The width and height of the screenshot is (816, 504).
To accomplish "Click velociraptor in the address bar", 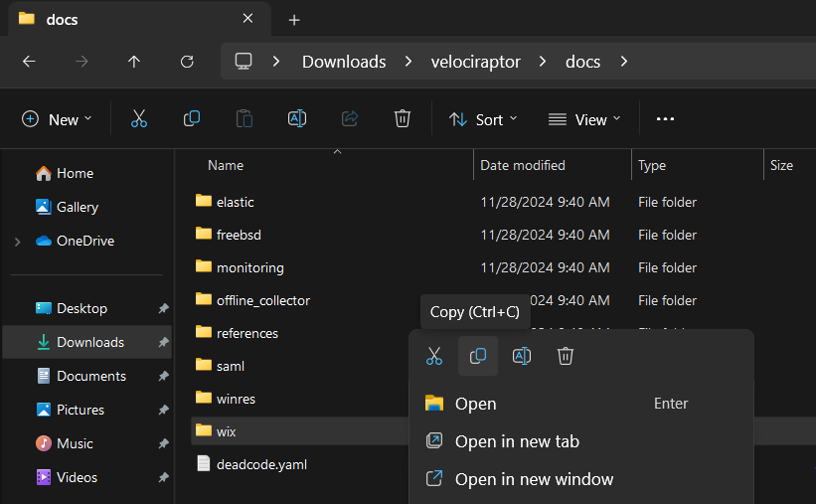I will (476, 62).
